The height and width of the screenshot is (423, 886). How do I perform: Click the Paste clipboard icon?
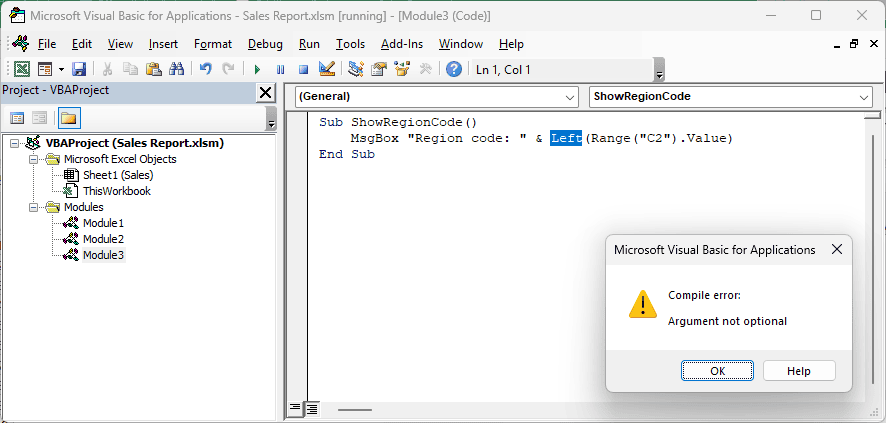coord(154,69)
